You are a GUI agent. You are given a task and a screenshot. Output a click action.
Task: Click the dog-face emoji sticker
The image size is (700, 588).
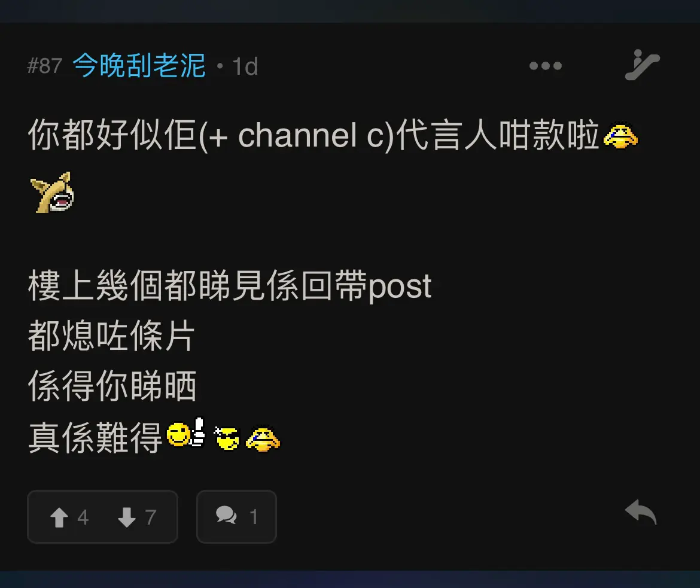(52, 193)
